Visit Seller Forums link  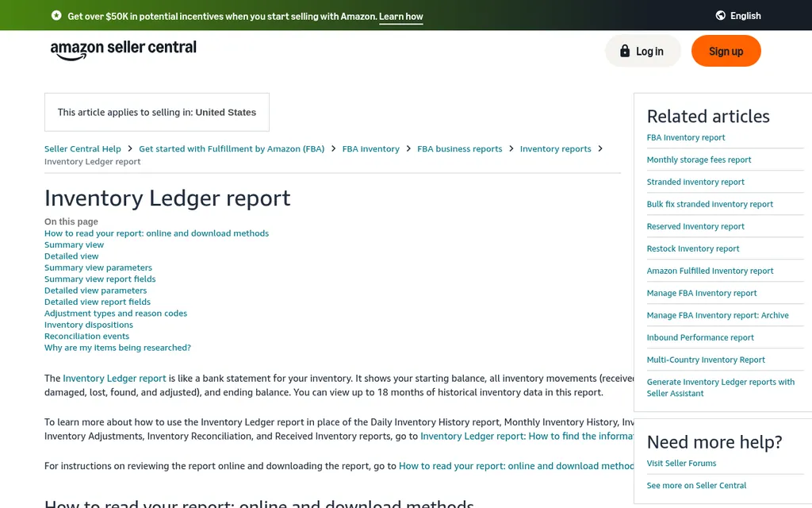tap(681, 464)
